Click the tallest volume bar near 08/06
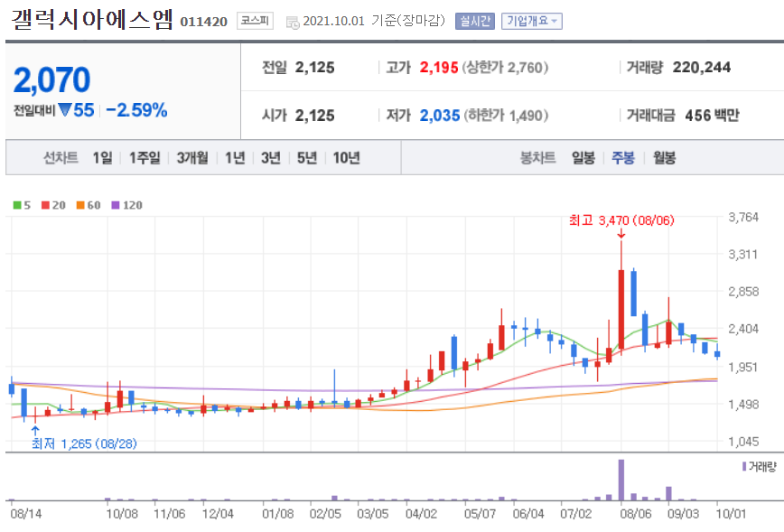Screen dimensions: 784x532 [621, 479]
